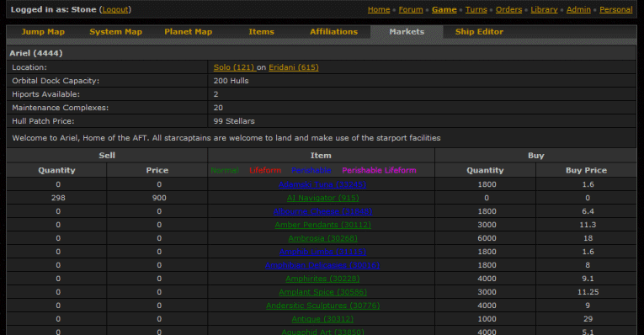This screenshot has height=335, width=644.
Task: Open the Amber Pendants (30112) item
Action: pyautogui.click(x=322, y=225)
